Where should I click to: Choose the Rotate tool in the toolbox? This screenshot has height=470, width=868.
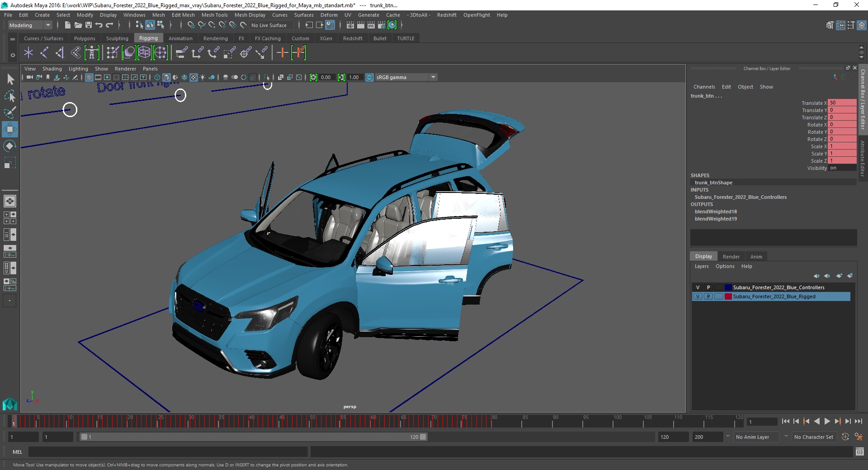pyautogui.click(x=10, y=146)
